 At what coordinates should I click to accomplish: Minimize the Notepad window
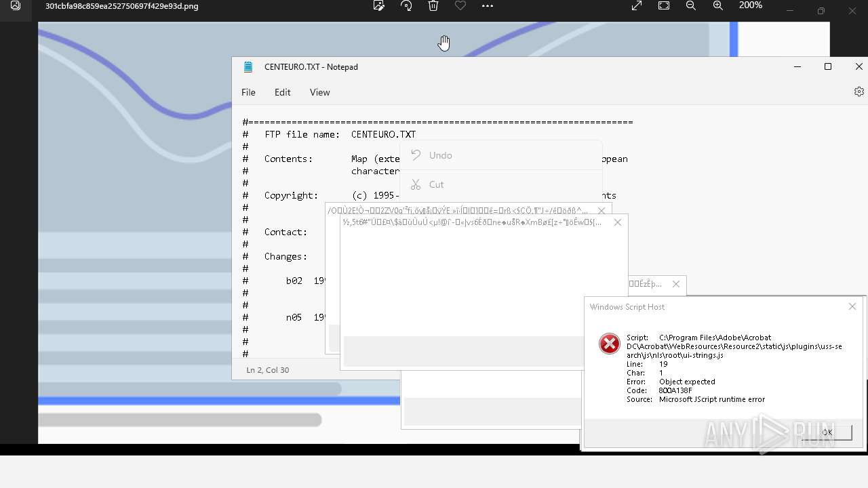pyautogui.click(x=797, y=66)
